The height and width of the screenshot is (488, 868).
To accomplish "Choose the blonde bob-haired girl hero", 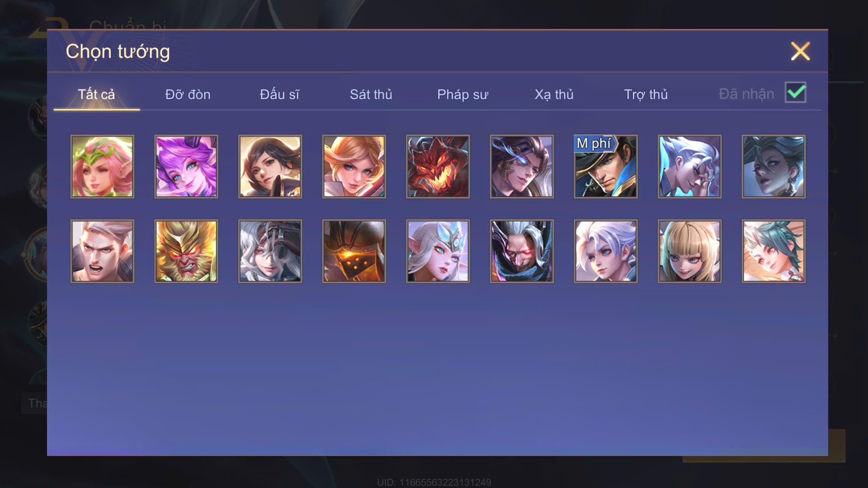I will (690, 251).
